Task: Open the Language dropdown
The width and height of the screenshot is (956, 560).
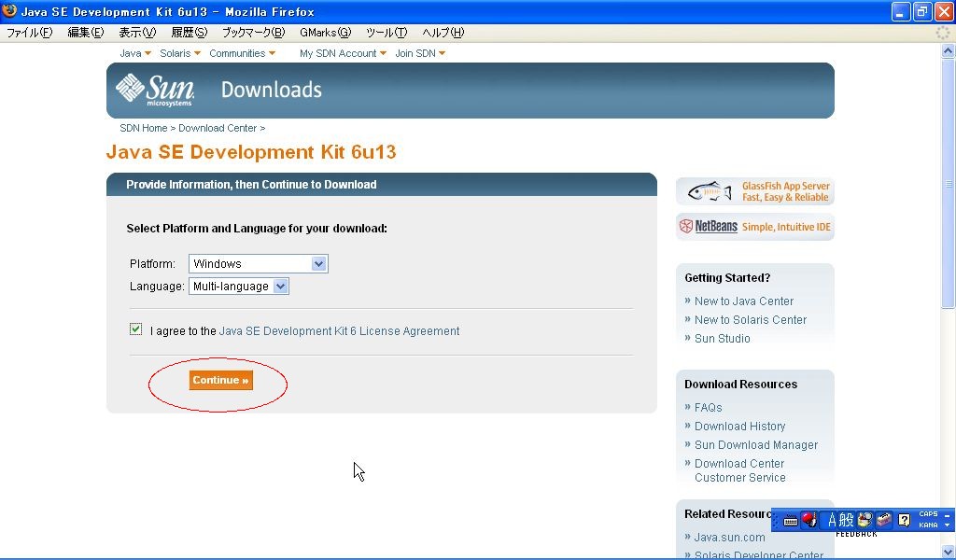Action: tap(238, 287)
